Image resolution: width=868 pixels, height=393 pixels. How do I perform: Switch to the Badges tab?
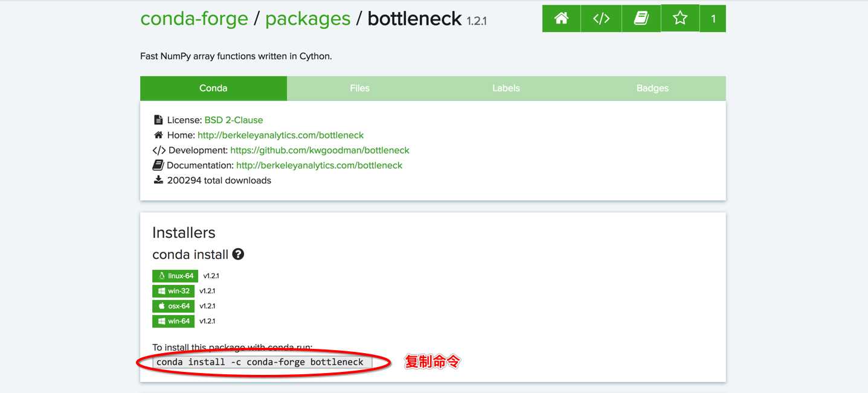coord(652,88)
